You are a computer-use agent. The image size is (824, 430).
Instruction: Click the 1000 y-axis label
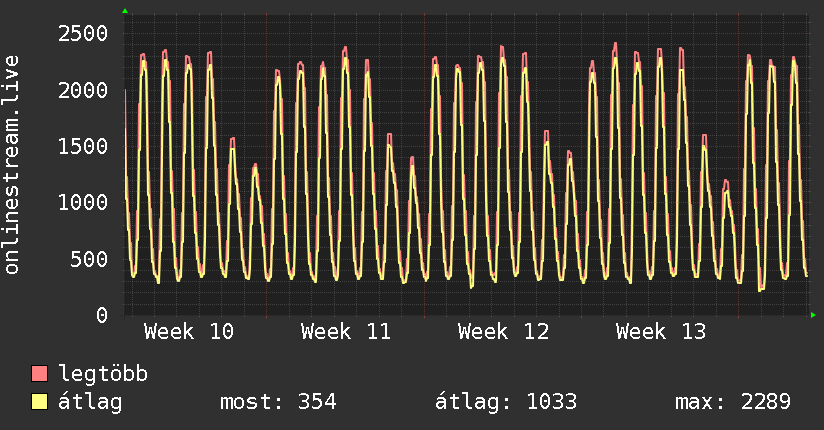pyautogui.click(x=83, y=202)
